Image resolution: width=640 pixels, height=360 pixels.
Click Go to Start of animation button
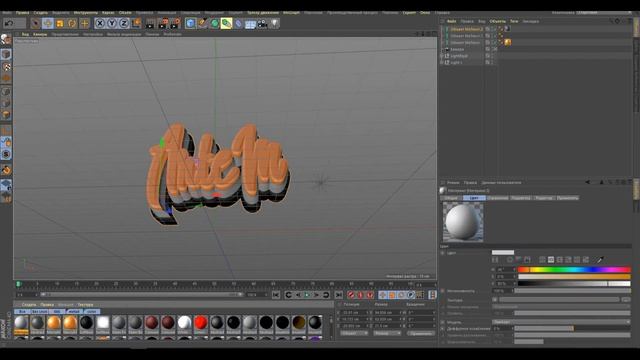click(x=276, y=295)
